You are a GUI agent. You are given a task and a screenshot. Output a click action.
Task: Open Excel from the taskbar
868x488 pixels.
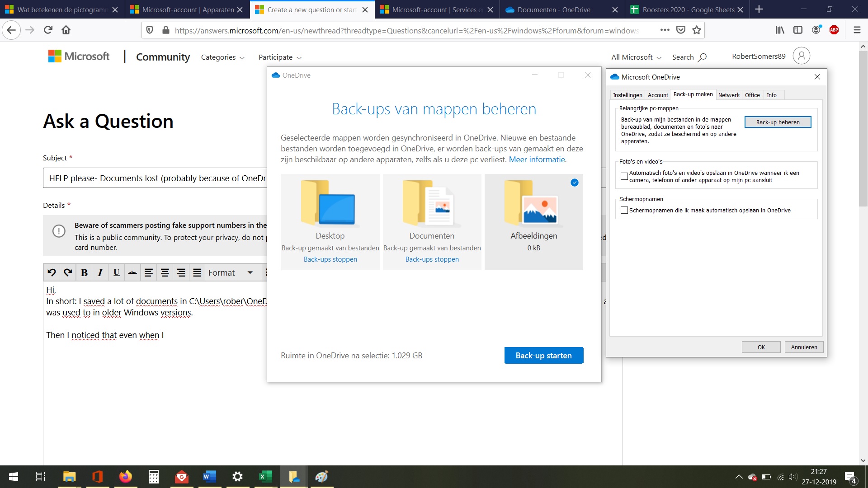click(x=265, y=476)
